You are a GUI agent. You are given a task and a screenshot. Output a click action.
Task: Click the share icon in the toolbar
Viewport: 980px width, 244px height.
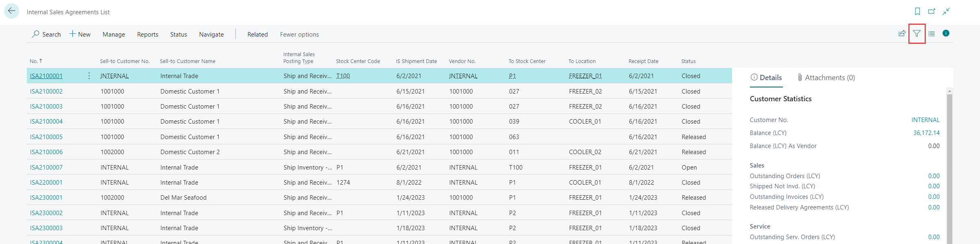(902, 33)
